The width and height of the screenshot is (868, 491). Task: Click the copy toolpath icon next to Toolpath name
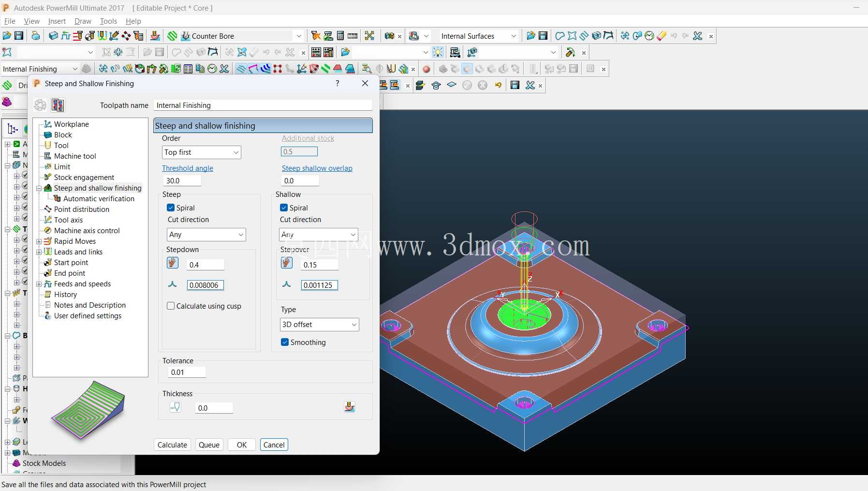pos(58,105)
